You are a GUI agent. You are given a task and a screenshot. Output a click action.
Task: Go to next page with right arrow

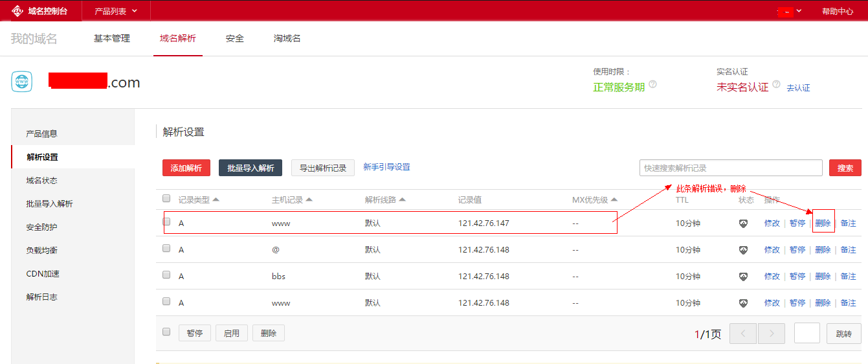pyautogui.click(x=771, y=334)
